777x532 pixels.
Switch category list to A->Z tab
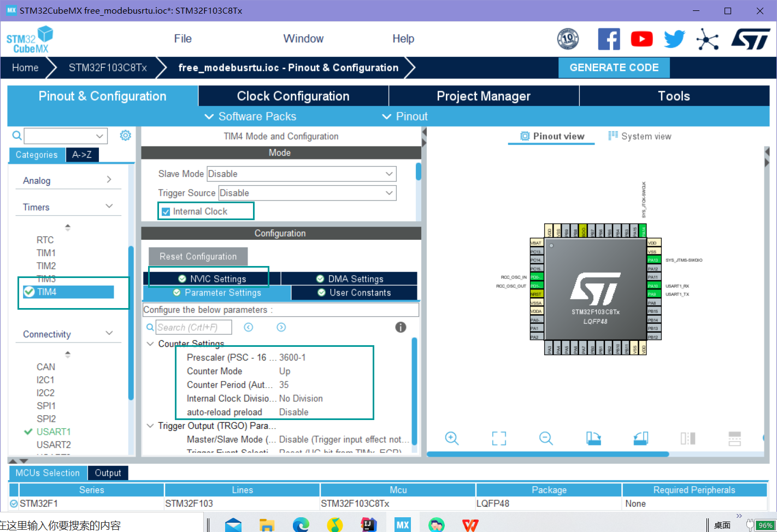pos(82,155)
